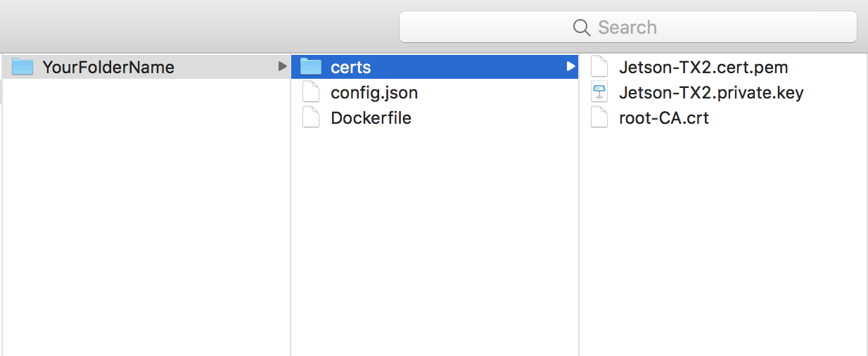
Task: Click the YourFolderName folder icon
Action: [23, 67]
